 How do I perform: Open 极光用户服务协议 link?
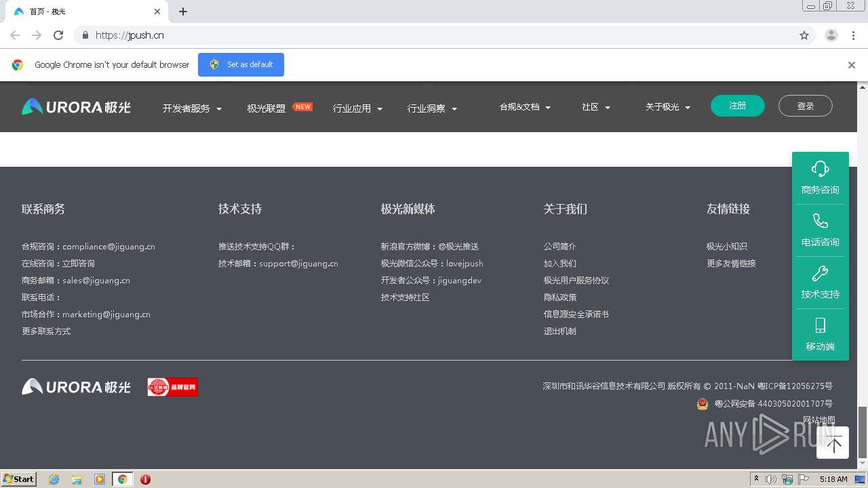coord(576,281)
